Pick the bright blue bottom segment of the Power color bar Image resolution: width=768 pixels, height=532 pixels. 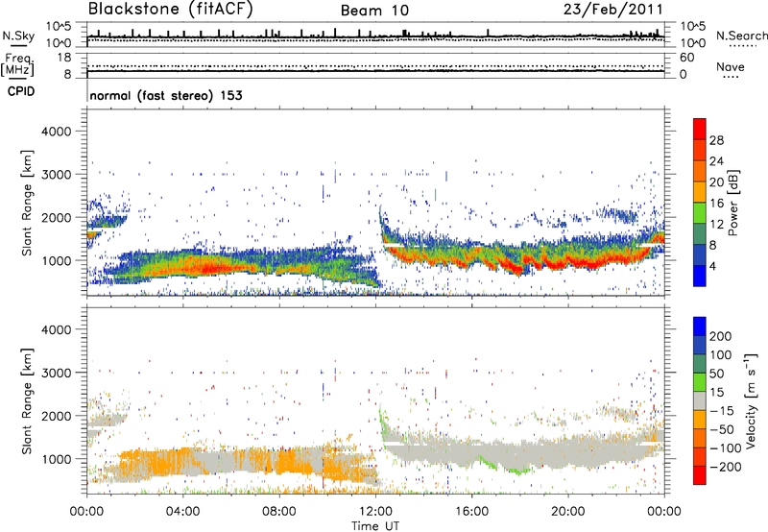coord(700,276)
